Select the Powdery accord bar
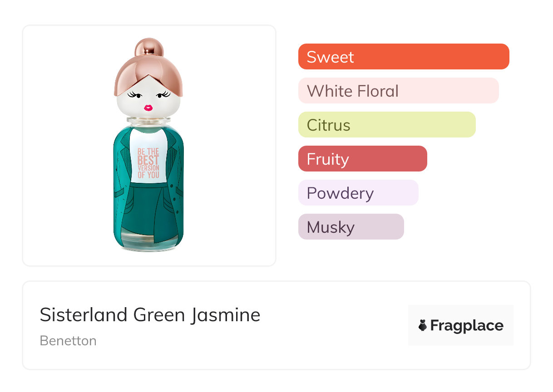This screenshot has height=392, width=553. click(x=358, y=193)
